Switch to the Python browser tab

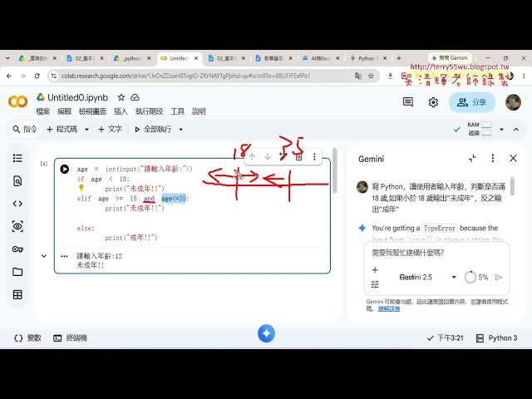368,58
